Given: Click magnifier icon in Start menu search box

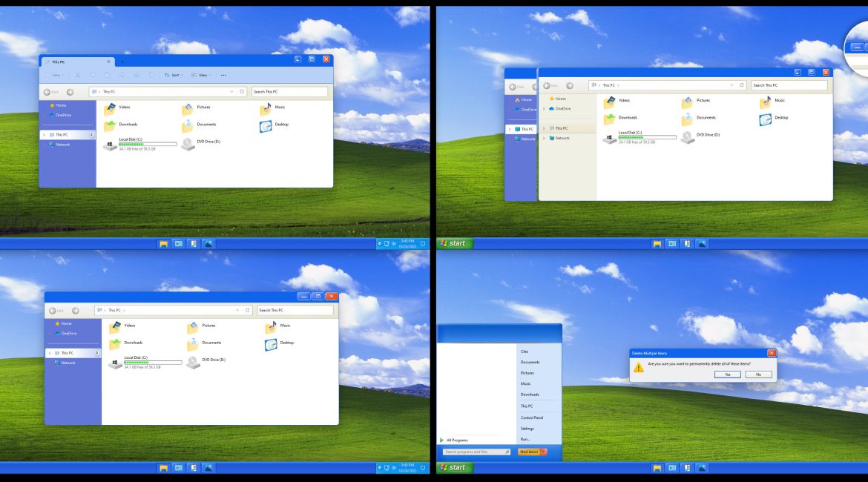Looking at the screenshot, I should 507,452.
